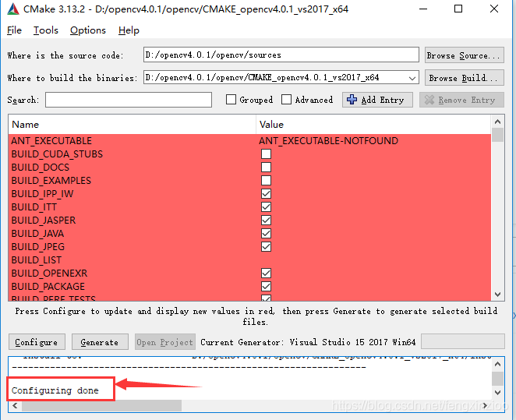Viewport: 516px width, 420px height.
Task: Toggle the BUILD_CUDA_STUBS checkbox
Action: [x=266, y=154]
